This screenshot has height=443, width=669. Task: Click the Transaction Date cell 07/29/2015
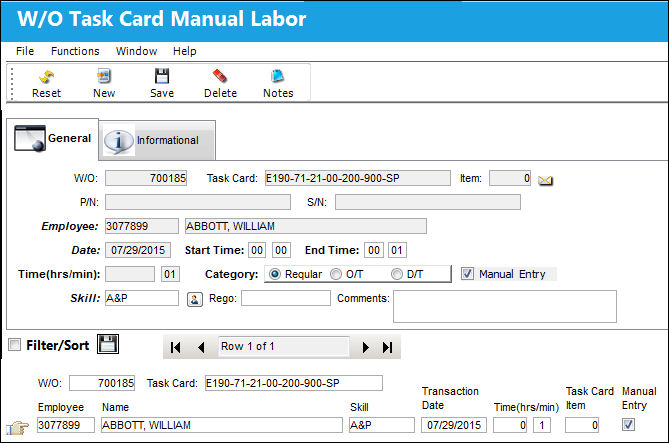tap(454, 425)
